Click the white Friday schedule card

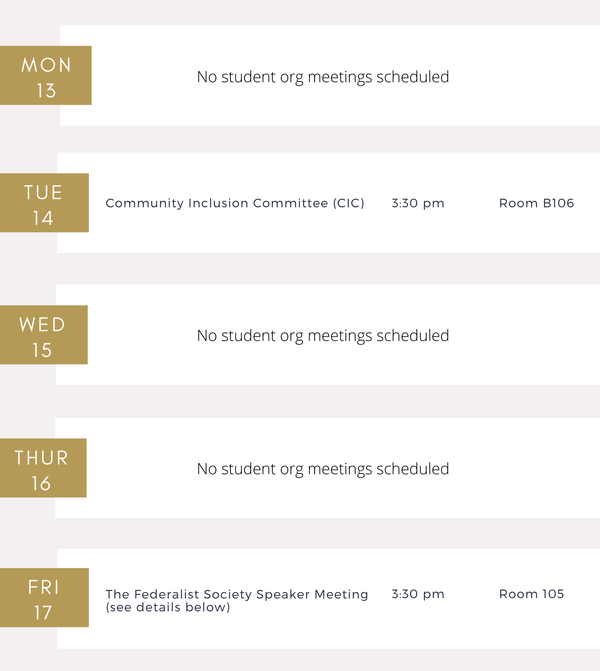(x=329, y=599)
